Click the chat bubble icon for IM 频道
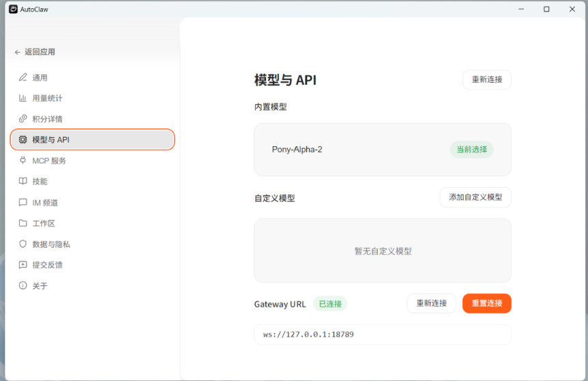The height and width of the screenshot is (381, 588). pyautogui.click(x=23, y=203)
